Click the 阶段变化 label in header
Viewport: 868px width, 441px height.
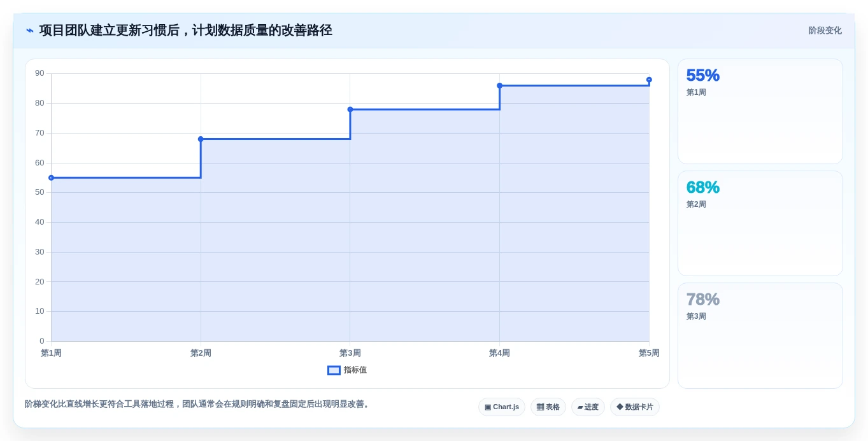825,31
